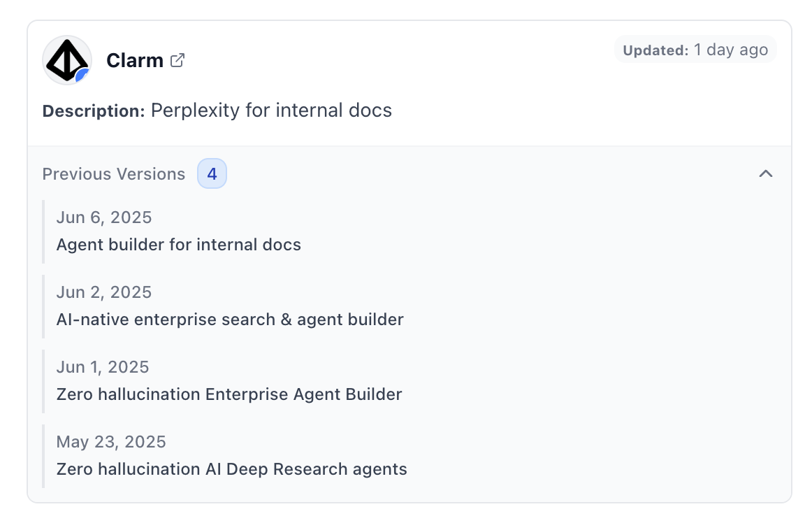Screen dimensions: 812x530
Task: Click the Clarm company name
Action: 135,61
